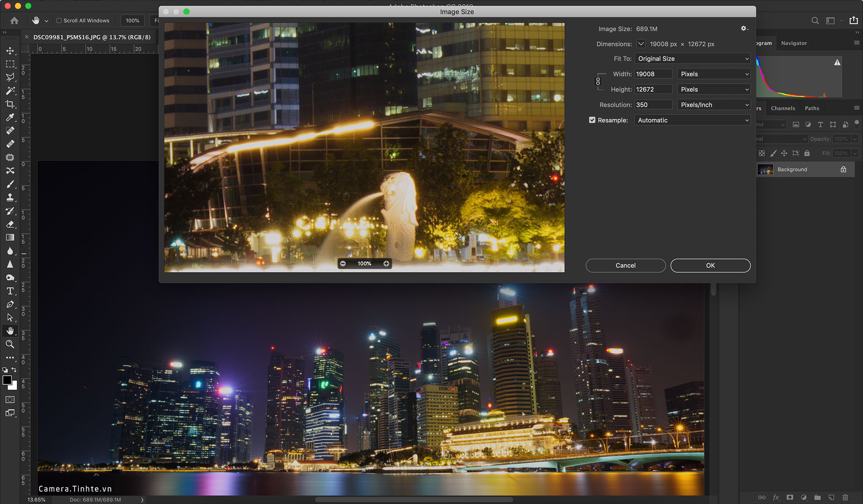Image resolution: width=863 pixels, height=504 pixels.
Task: Select the Path Selection tool
Action: point(10,317)
